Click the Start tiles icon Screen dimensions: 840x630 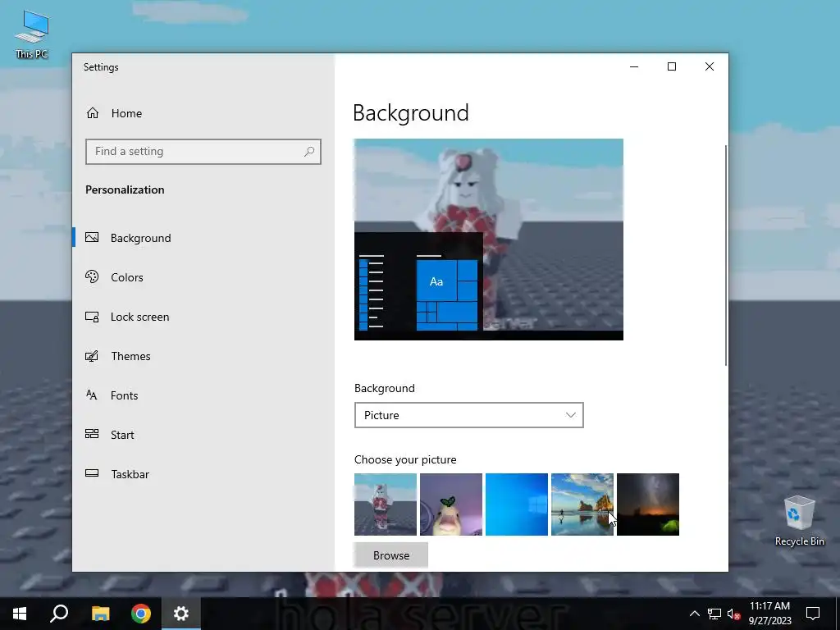[92, 433]
